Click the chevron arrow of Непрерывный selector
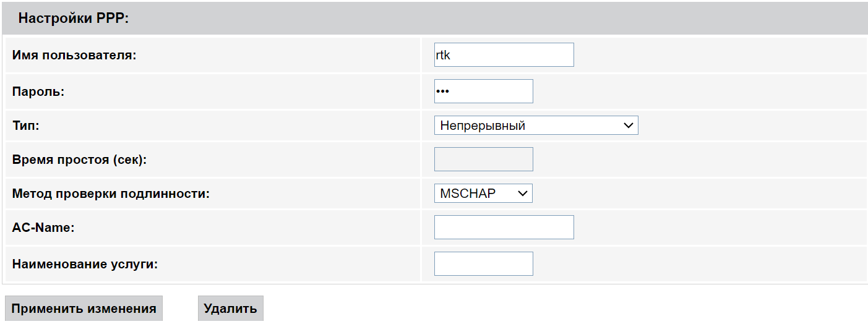Viewport: 868px width, 324px height. [629, 126]
